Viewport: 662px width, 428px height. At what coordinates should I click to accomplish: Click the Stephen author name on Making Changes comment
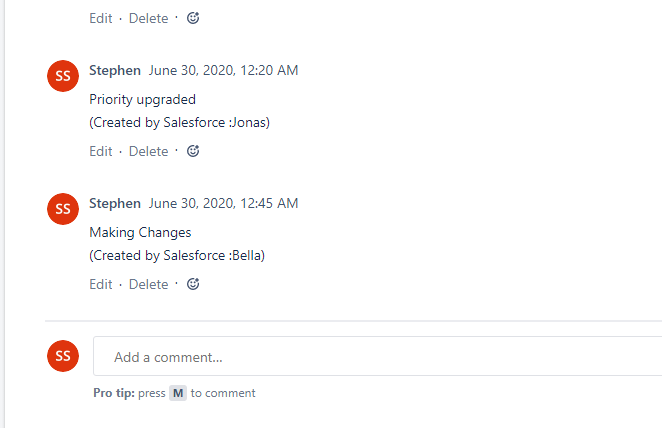coord(115,203)
